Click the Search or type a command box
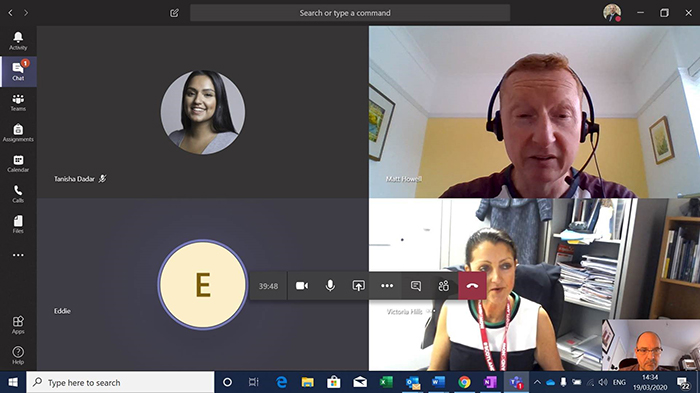The width and height of the screenshot is (700, 393). click(350, 13)
